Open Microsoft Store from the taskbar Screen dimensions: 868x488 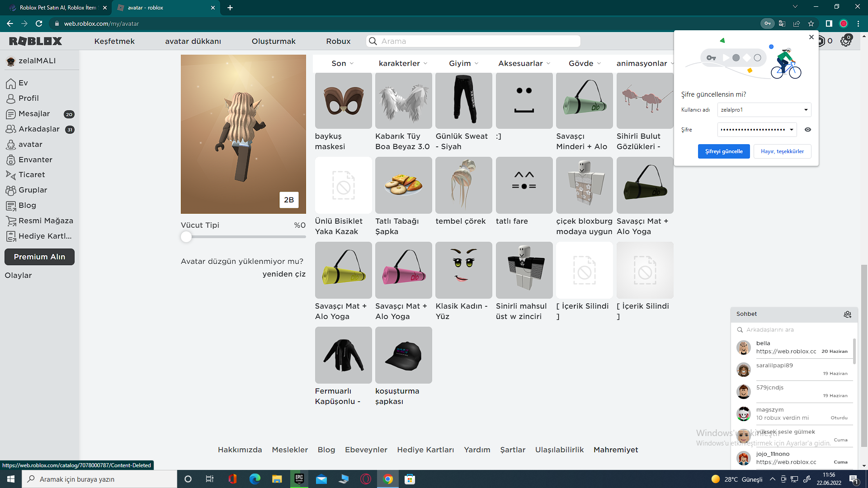410,479
